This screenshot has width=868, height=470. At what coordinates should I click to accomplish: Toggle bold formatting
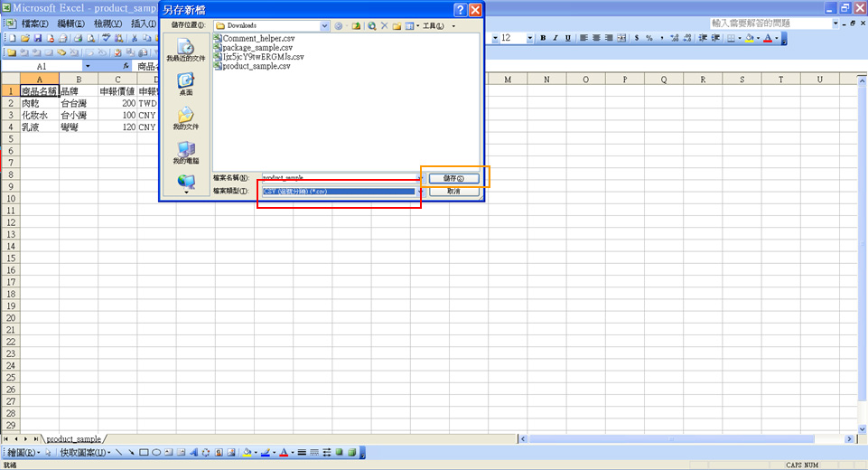click(x=543, y=38)
